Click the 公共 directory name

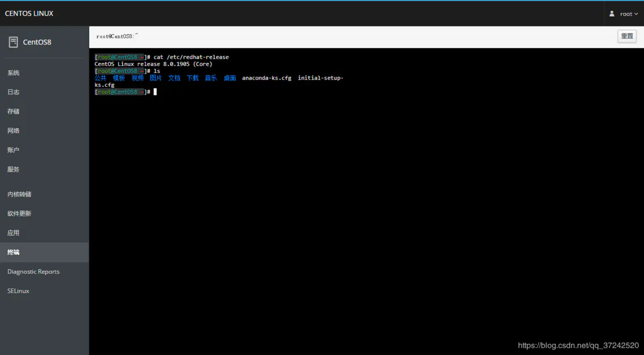point(100,78)
